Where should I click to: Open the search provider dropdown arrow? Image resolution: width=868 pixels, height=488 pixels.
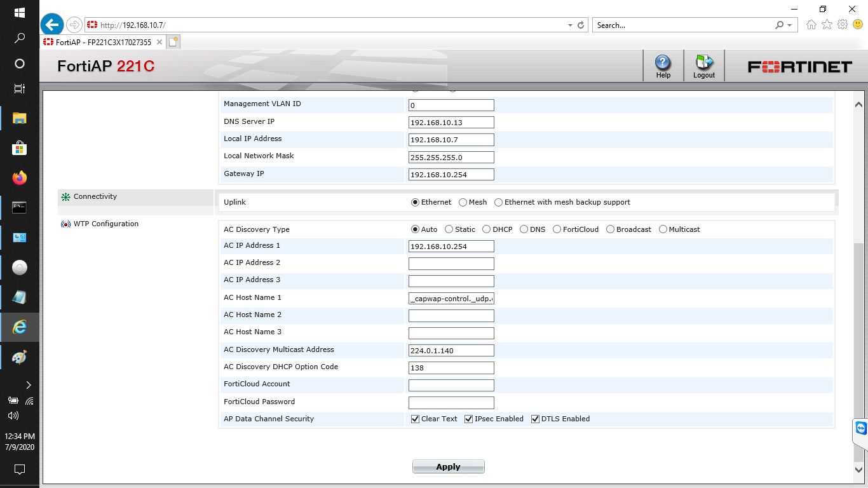790,25
